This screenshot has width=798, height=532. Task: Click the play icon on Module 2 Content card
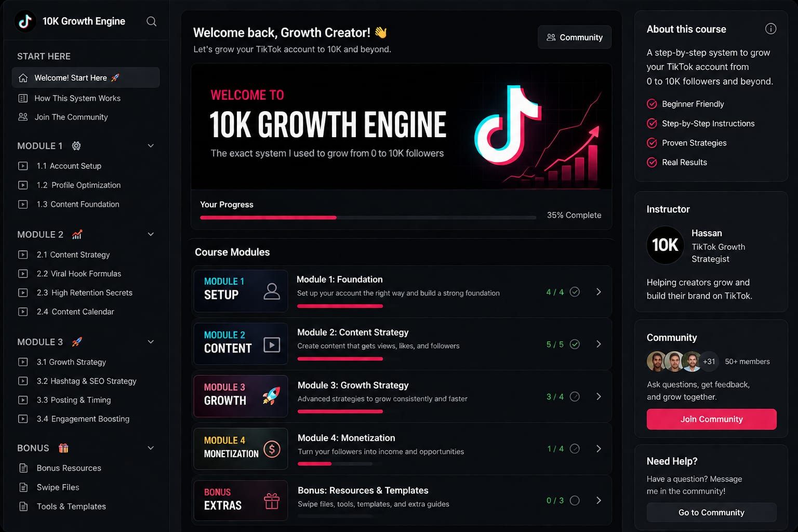272,345
